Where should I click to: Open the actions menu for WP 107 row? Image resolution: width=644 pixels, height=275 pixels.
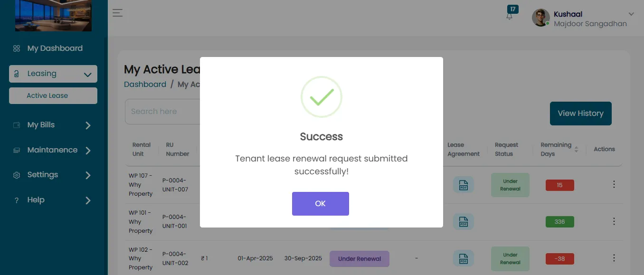point(614,184)
